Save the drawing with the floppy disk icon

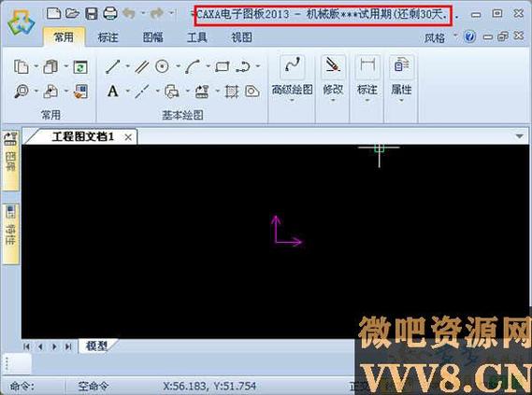pos(92,14)
